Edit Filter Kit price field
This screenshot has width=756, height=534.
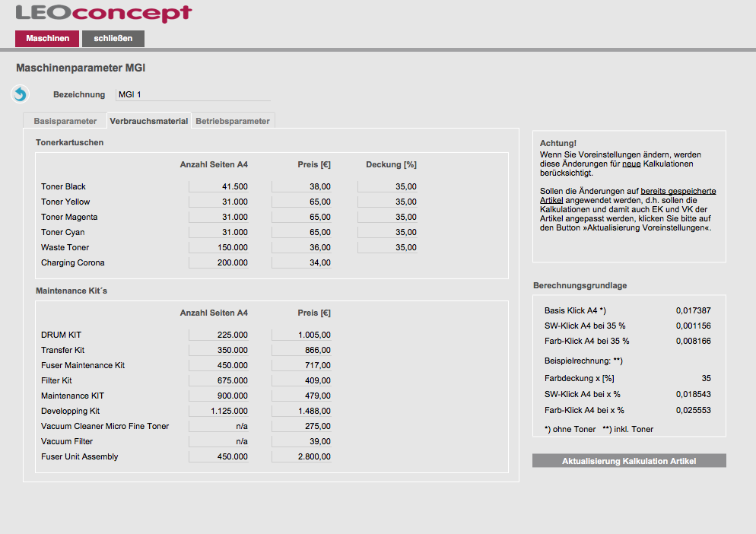(x=301, y=380)
